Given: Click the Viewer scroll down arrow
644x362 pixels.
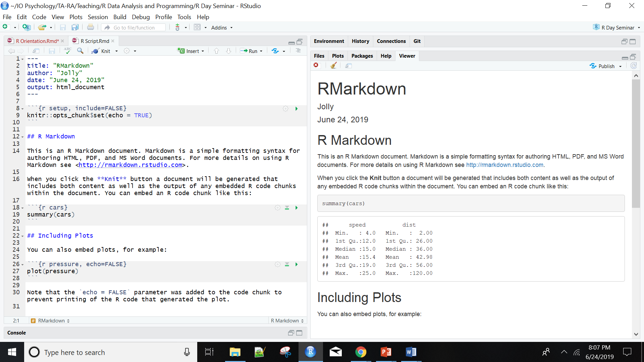Looking at the screenshot, I should pos(636,334).
